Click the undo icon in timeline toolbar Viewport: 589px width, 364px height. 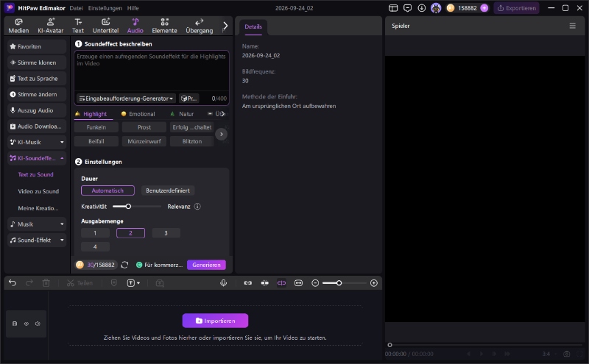pyautogui.click(x=13, y=283)
